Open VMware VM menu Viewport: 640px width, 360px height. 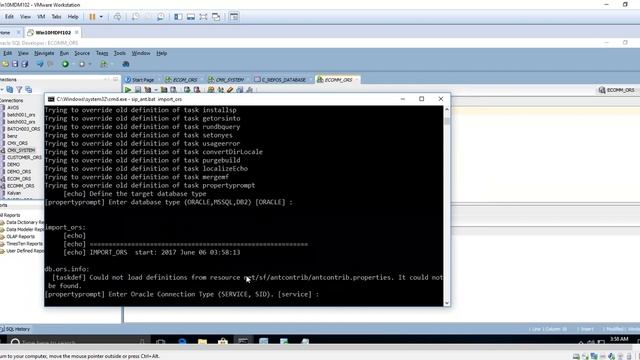[x=41, y=17]
